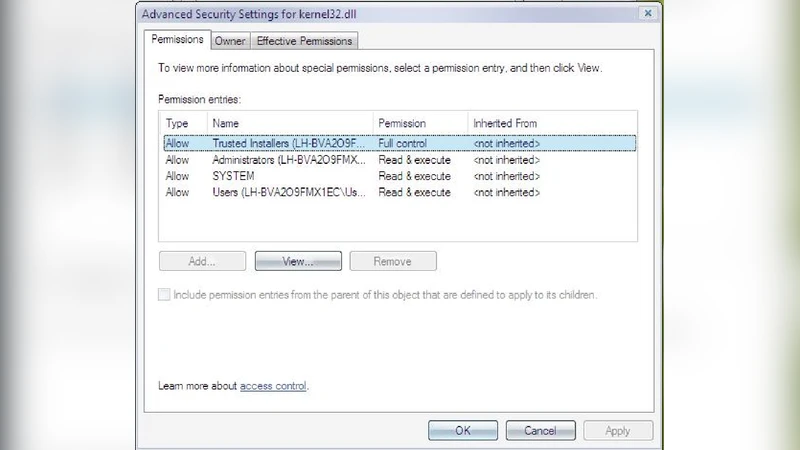Select the Users permission entry
The height and width of the screenshot is (450, 800).
tap(290, 192)
